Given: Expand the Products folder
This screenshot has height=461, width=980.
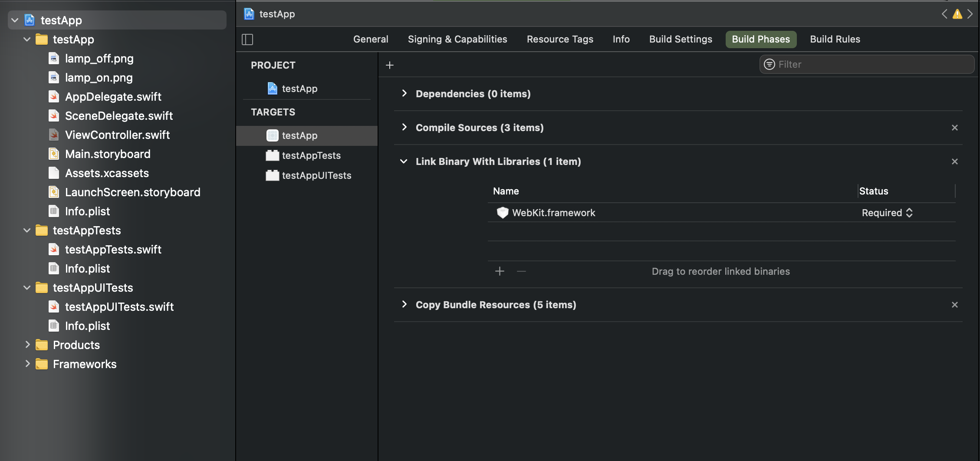Looking at the screenshot, I should (x=27, y=345).
